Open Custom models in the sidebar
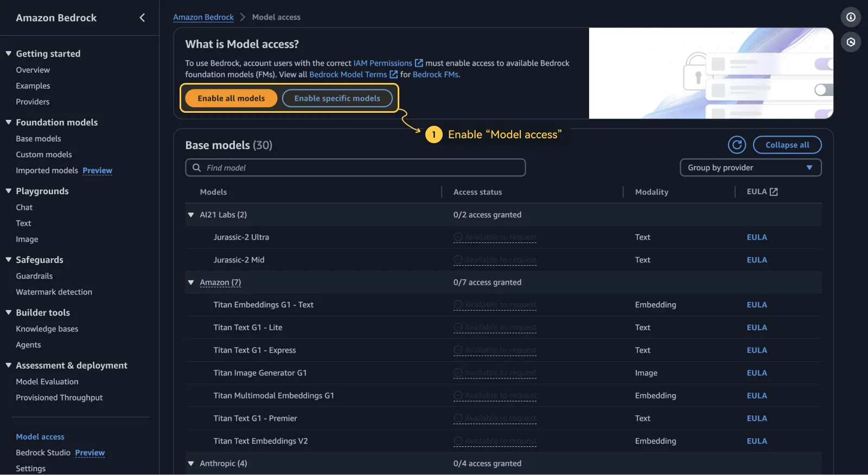Image resolution: width=868 pixels, height=475 pixels. (44, 155)
